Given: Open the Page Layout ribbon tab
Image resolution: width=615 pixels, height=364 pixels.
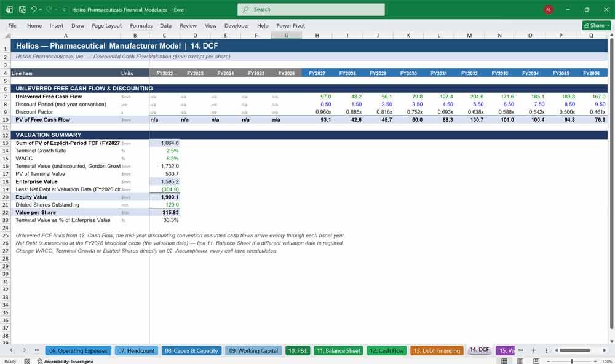Looking at the screenshot, I should coord(106,25).
